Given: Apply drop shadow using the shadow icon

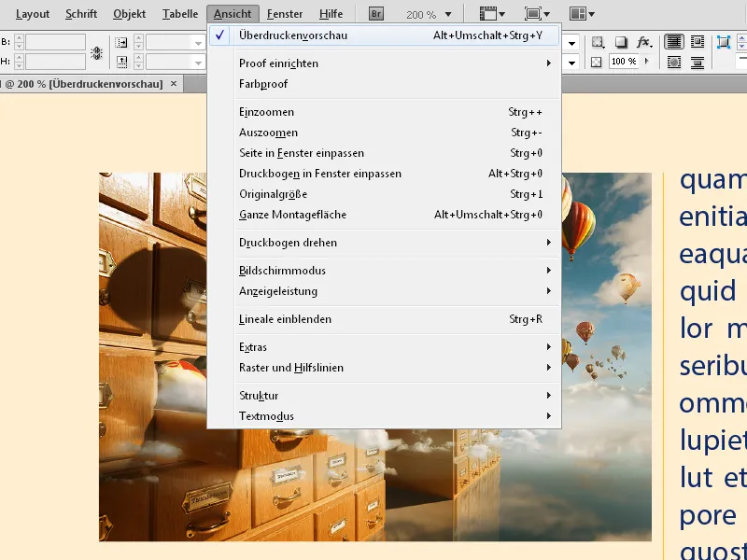Looking at the screenshot, I should (621, 42).
